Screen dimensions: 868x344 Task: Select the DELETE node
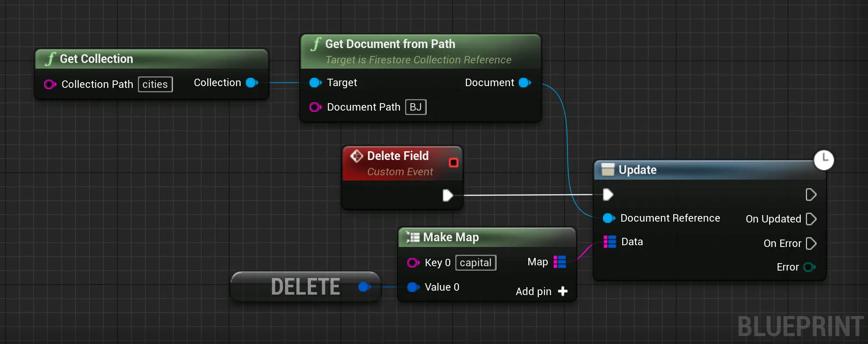(306, 287)
